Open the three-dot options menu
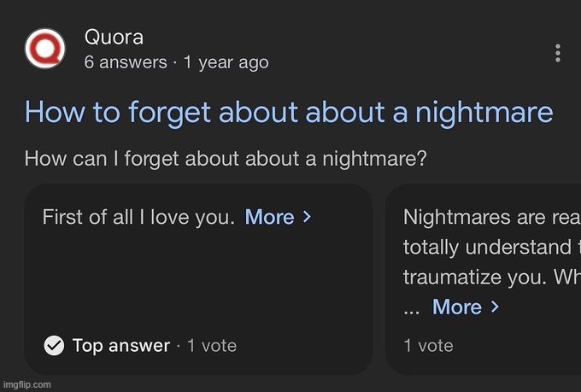 [557, 53]
